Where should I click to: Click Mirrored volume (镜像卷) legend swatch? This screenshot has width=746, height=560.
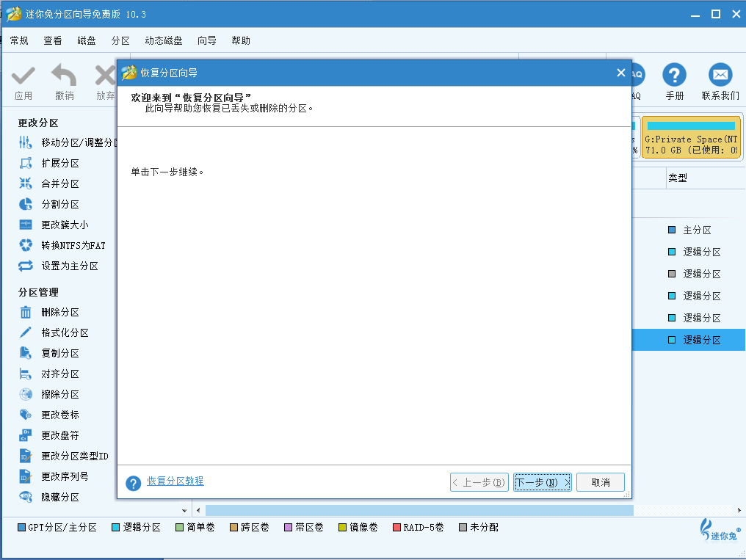click(x=342, y=527)
